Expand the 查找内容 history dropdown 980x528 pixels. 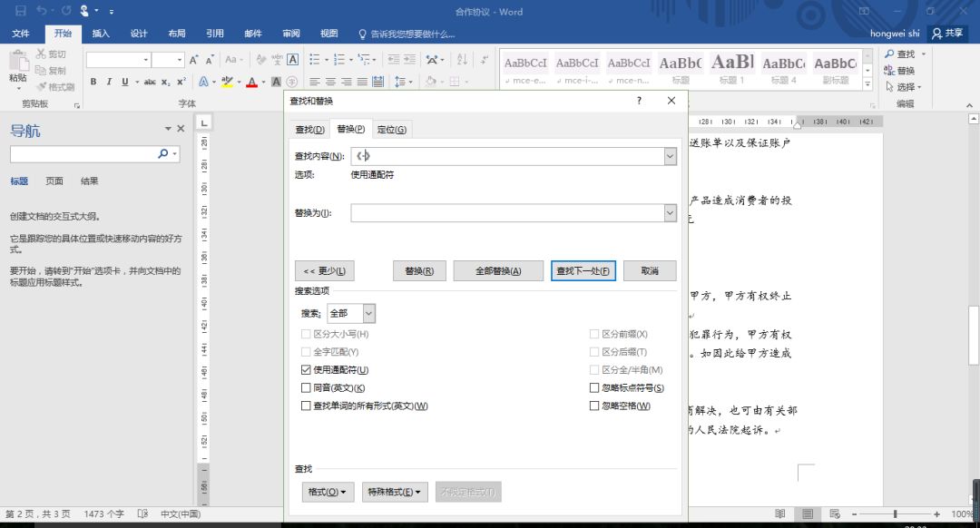coord(670,156)
